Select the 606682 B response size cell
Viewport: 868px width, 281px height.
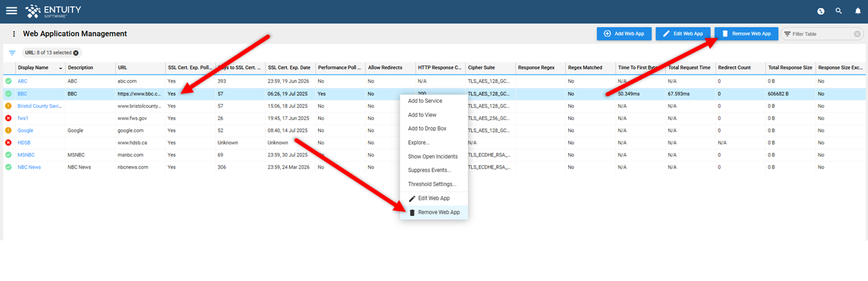point(790,93)
